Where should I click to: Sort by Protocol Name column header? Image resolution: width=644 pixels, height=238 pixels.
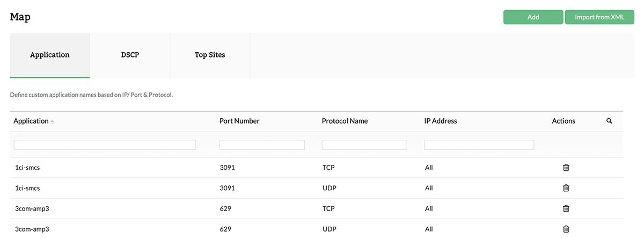(x=345, y=121)
